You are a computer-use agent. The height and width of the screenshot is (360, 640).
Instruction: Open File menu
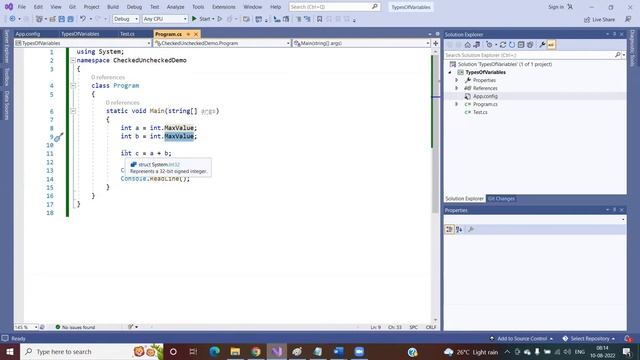22,7
